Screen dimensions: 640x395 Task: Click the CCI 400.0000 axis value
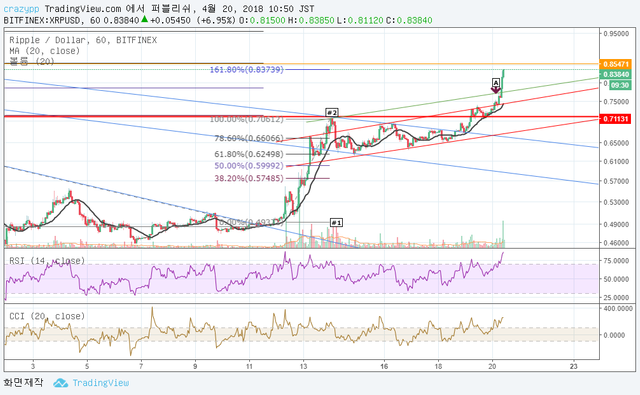tap(618, 308)
